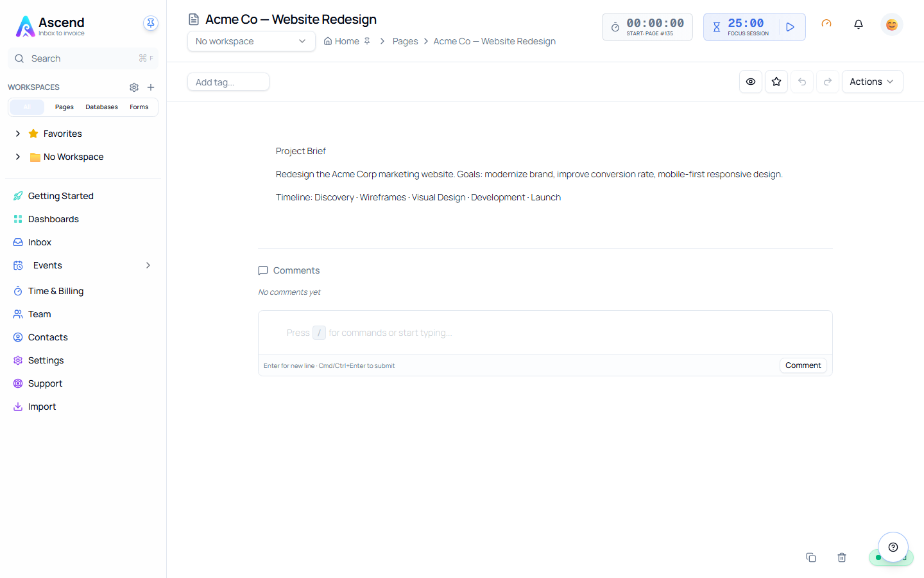Play the 25:00 focus session
The height and width of the screenshot is (578, 924).
click(x=791, y=27)
